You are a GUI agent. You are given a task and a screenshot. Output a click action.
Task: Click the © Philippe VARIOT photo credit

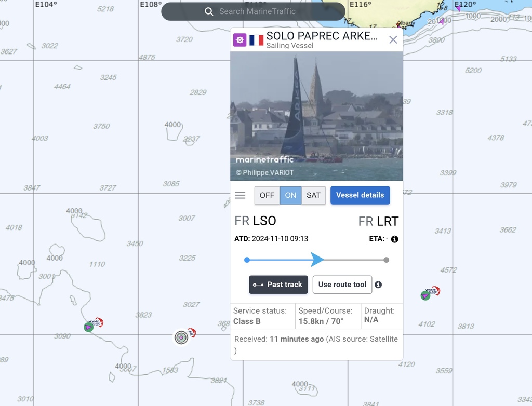[x=265, y=173]
